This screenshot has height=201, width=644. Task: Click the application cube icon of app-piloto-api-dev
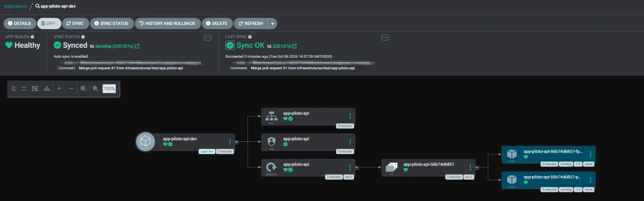(x=145, y=142)
